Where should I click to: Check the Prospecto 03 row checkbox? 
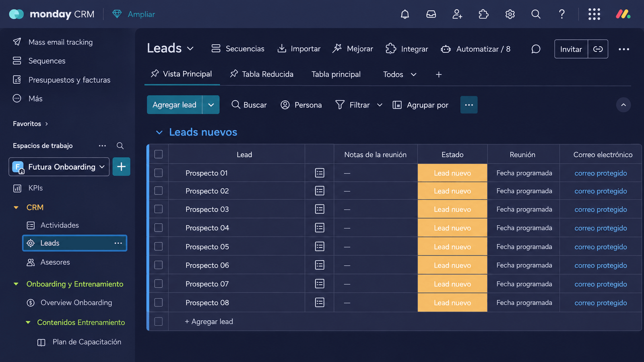[x=159, y=209]
